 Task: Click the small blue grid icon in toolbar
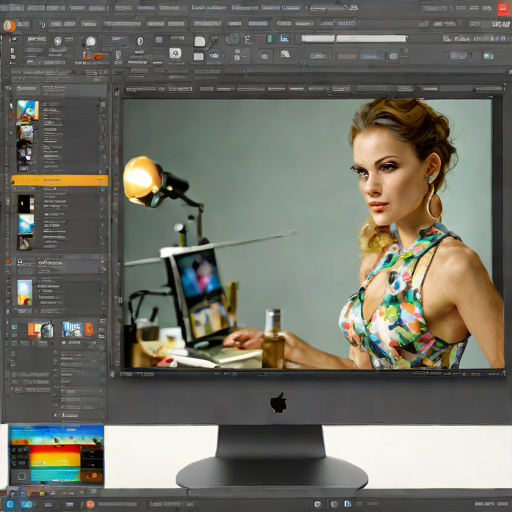[159, 40]
